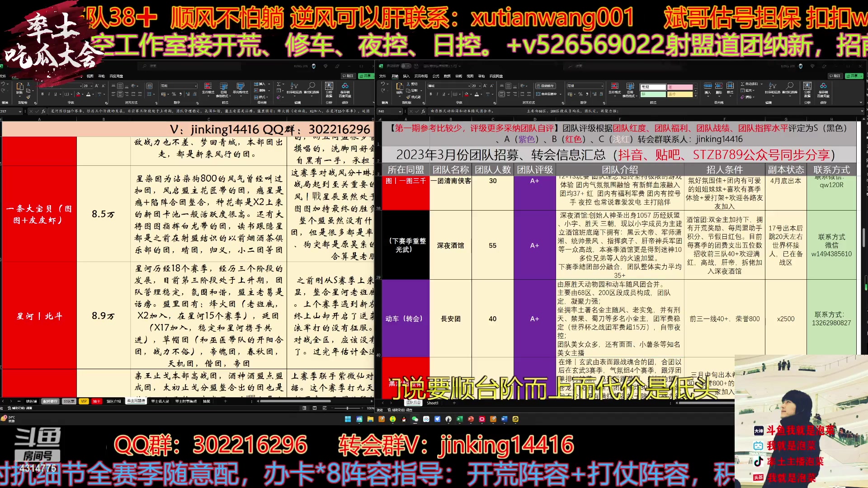The width and height of the screenshot is (868, 488).
Task: Open number format dropdown in right Excel window
Action: click(x=602, y=86)
